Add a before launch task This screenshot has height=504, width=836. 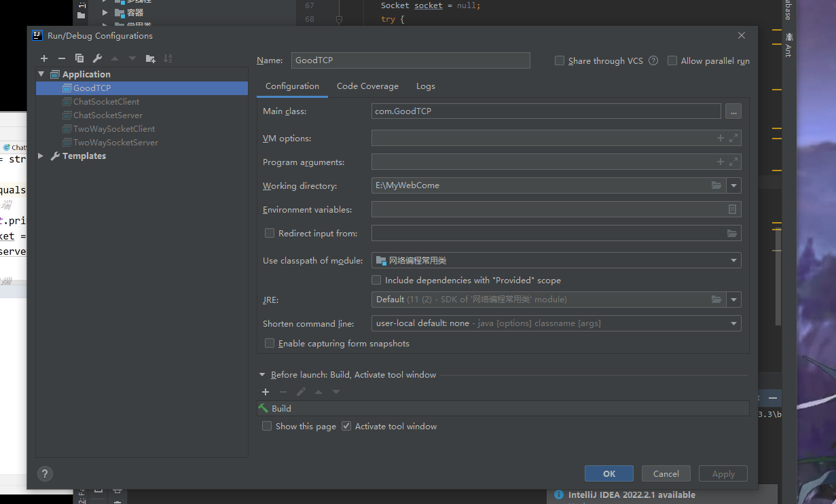[266, 392]
